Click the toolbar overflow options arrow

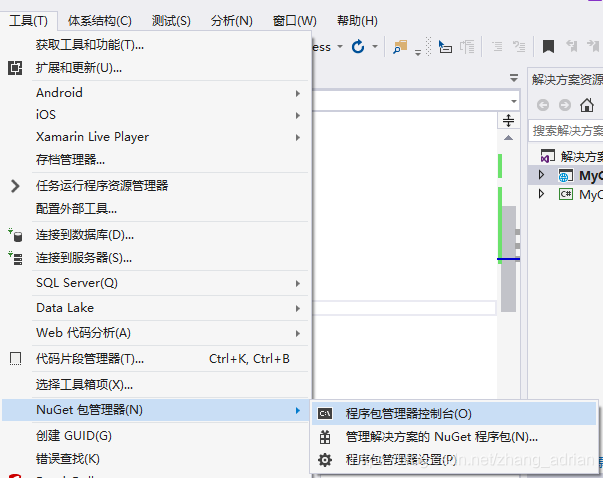click(418, 52)
